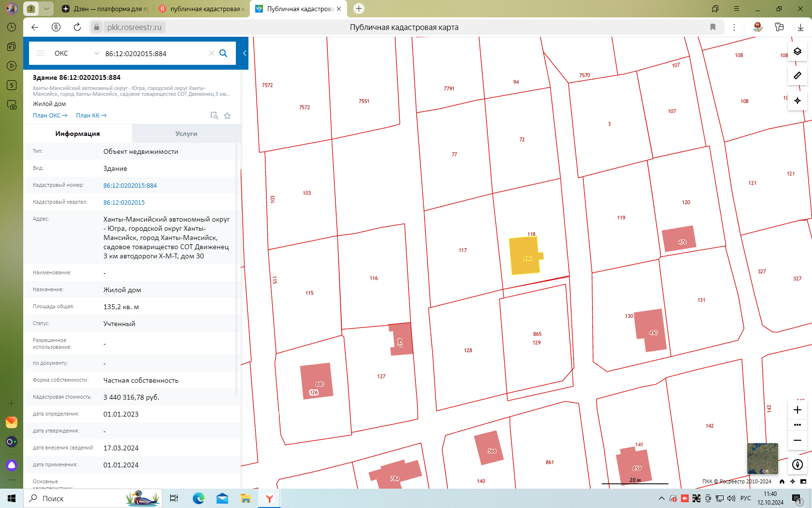Click the locate-my-position crosshair button

(x=797, y=101)
